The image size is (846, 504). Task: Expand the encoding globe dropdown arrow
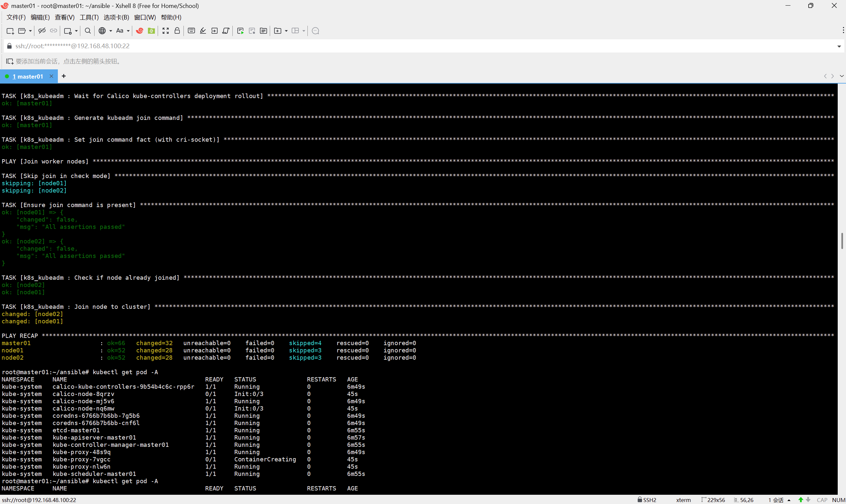click(x=111, y=31)
